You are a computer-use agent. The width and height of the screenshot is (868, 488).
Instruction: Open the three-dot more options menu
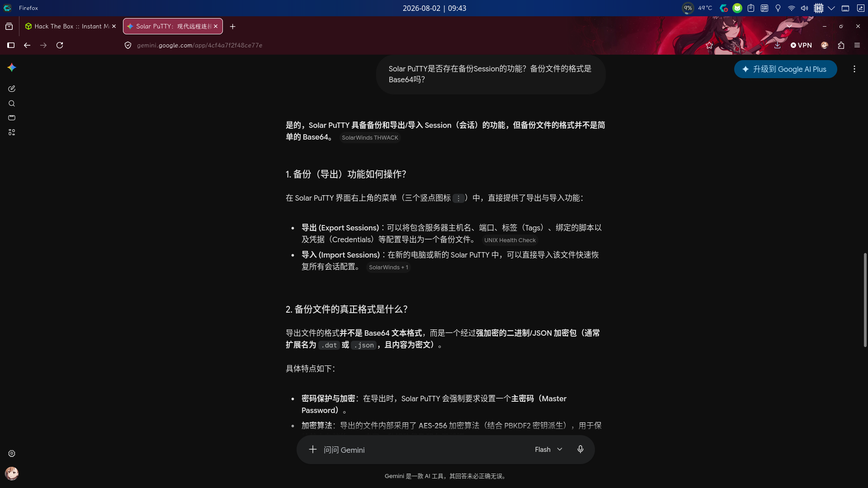tap(854, 69)
